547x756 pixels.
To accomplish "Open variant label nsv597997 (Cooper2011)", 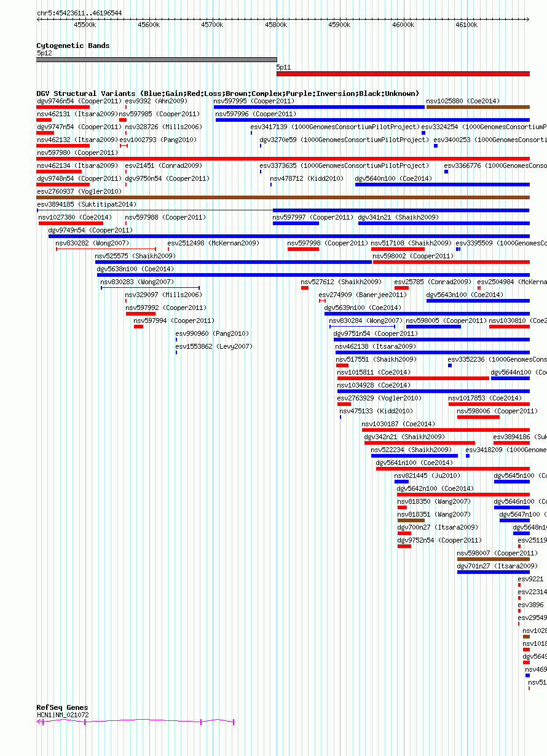I will [x=313, y=217].
